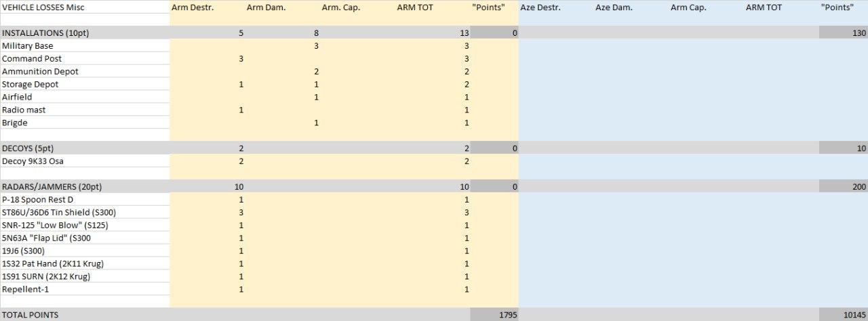Select the 1795 total points cell
The width and height of the screenshot is (868, 321).
[494, 315]
